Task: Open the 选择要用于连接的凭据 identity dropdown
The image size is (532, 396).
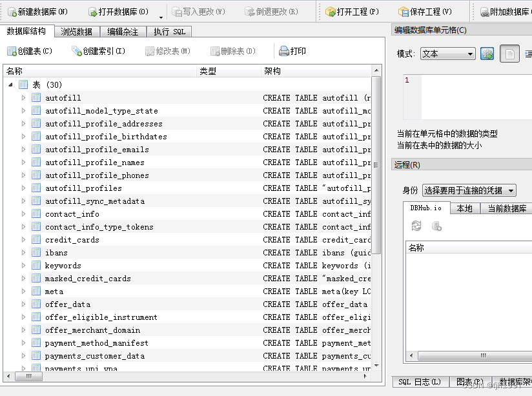Action: 469,190
